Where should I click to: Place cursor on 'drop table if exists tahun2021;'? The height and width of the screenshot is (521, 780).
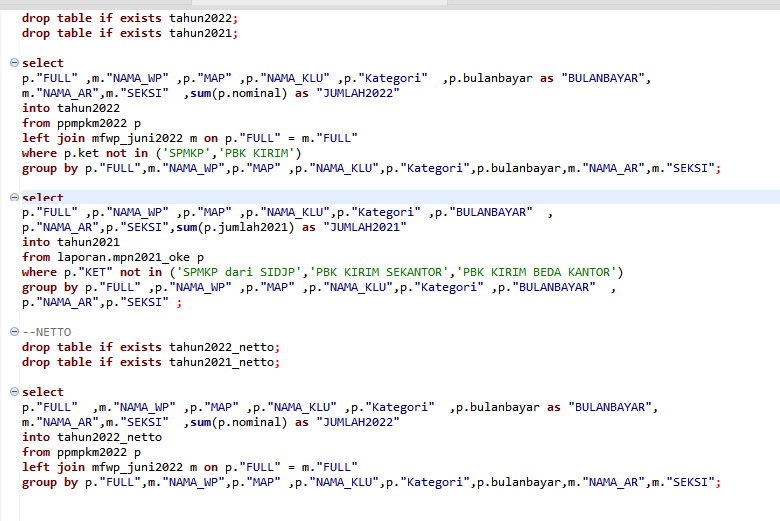[130, 33]
